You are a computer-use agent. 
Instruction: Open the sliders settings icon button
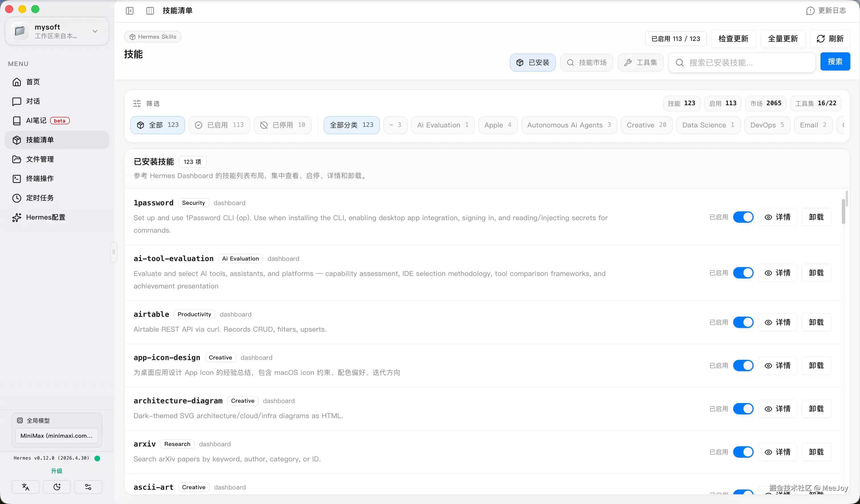88,487
